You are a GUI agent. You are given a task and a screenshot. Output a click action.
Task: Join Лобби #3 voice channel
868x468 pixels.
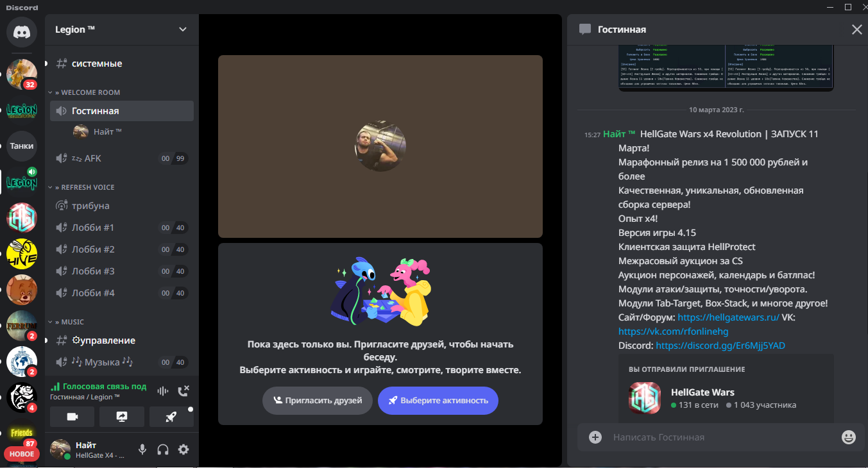pos(122,271)
